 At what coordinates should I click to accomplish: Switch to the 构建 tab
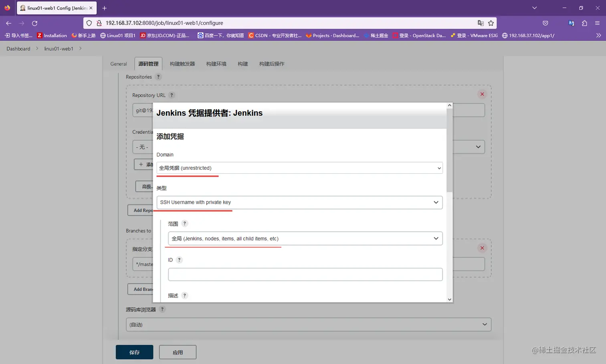[x=243, y=64]
